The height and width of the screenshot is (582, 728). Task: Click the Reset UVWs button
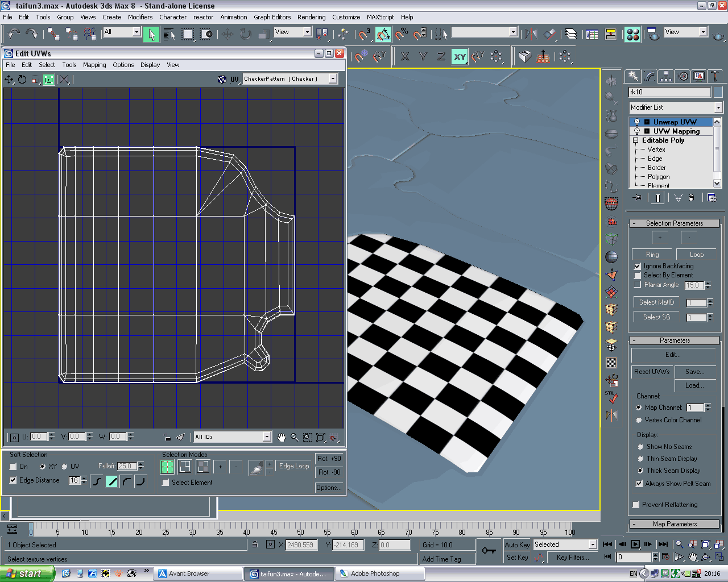pos(652,372)
